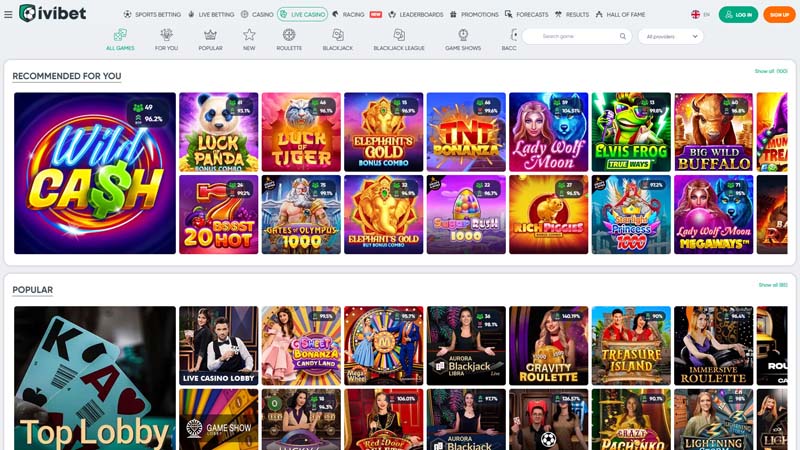Open Sports Betting section

tap(152, 14)
